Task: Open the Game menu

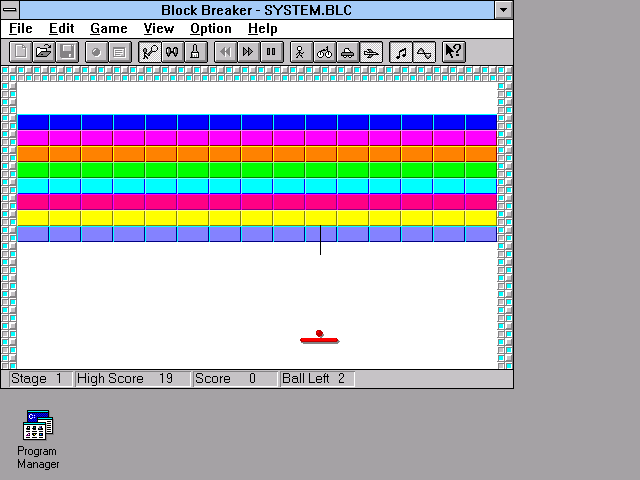Action: pyautogui.click(x=108, y=29)
